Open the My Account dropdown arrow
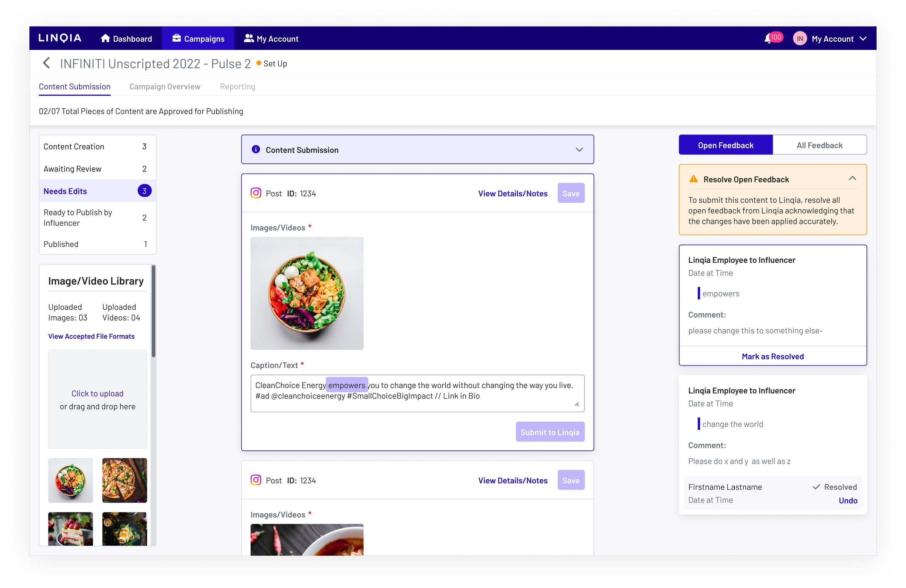This screenshot has height=588, width=906. point(863,38)
